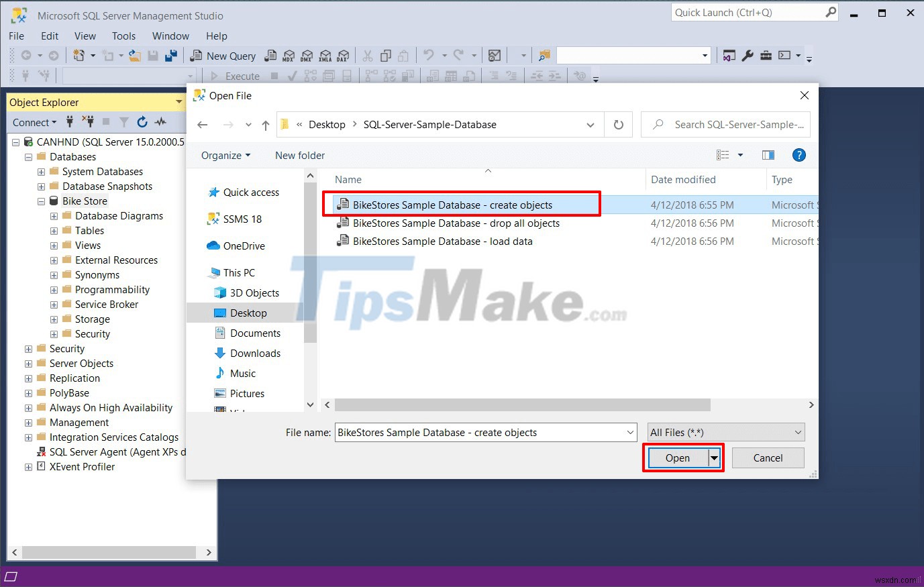
Task: Expand the Server Objects node
Action: 28,364
